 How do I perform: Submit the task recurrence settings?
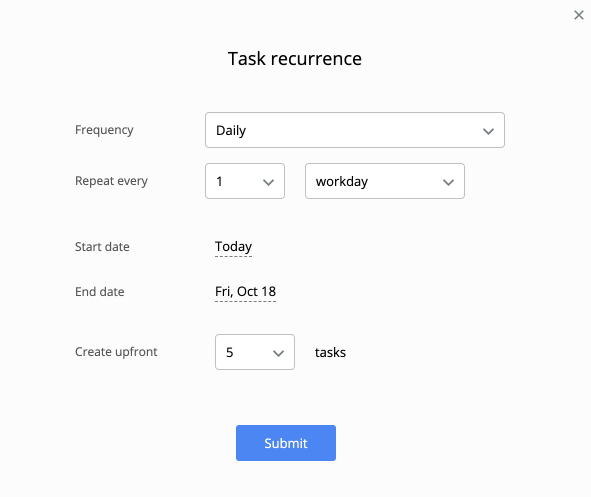(286, 443)
